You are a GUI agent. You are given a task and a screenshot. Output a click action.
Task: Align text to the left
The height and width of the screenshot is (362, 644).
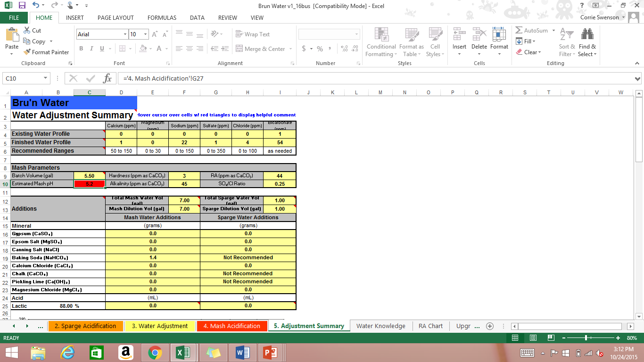pos(179,49)
